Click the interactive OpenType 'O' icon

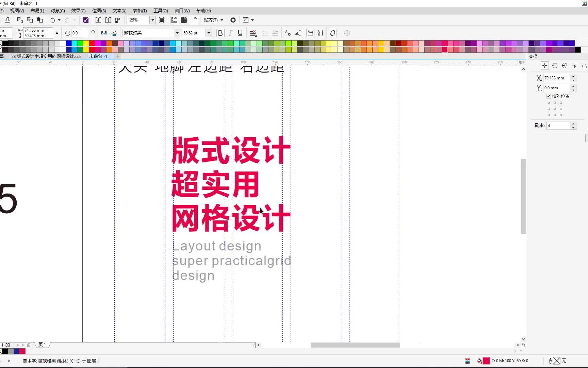333,33
